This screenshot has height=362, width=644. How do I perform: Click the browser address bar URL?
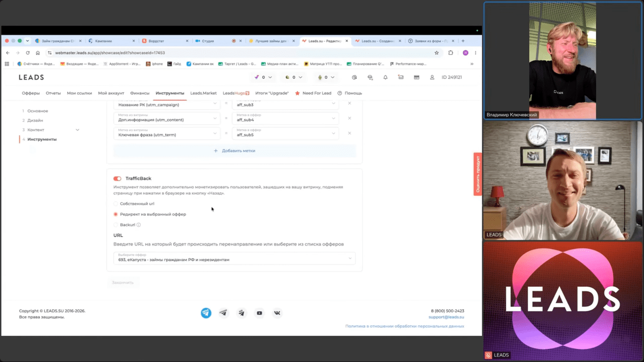tap(110, 53)
